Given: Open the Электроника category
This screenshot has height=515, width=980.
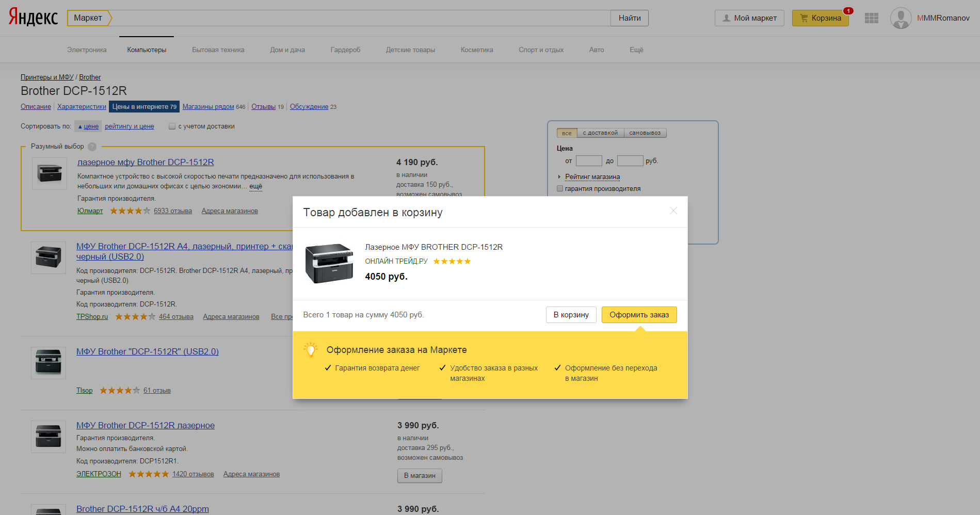Looking at the screenshot, I should pos(87,50).
